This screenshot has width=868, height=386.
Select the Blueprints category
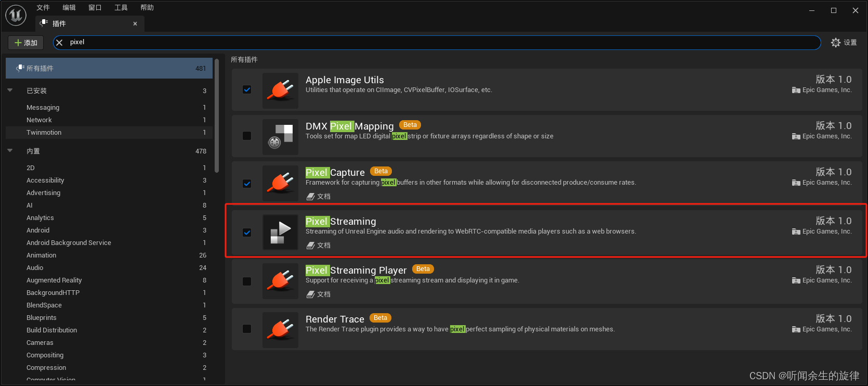pyautogui.click(x=109, y=317)
